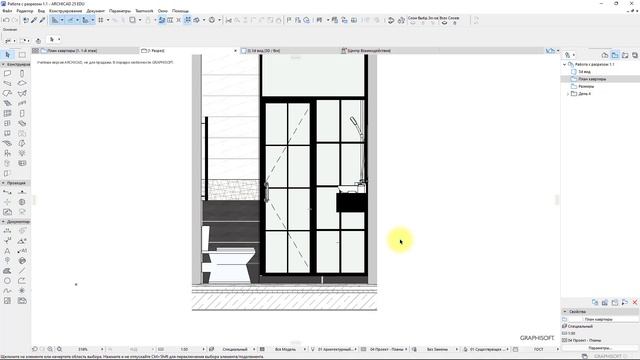
Task: Select the Spline tool
Action: [x=7, y=291]
